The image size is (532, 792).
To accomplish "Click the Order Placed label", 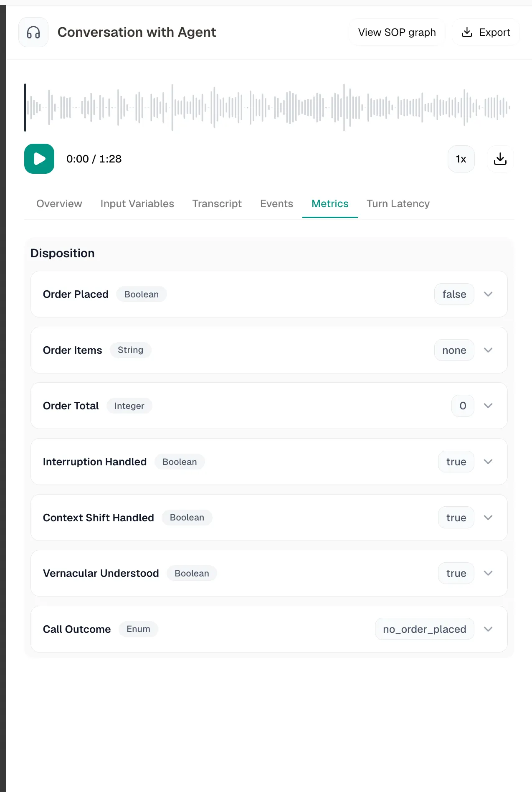I will click(x=76, y=294).
